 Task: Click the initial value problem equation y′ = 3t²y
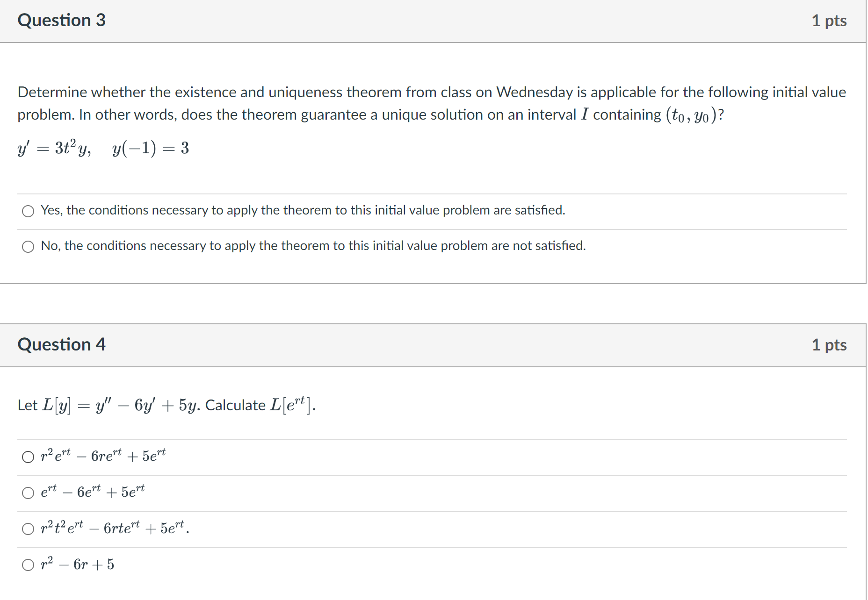103,149
